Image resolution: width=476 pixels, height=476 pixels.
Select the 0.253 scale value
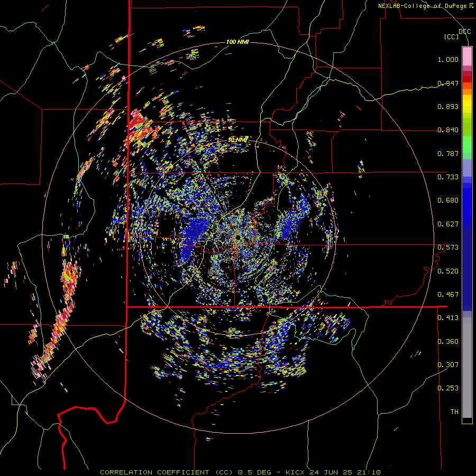pyautogui.click(x=448, y=388)
